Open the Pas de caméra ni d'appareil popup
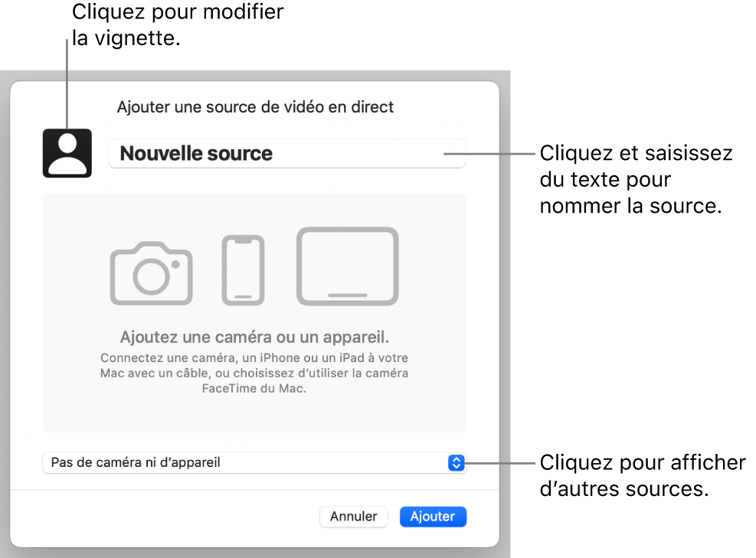 point(254,462)
